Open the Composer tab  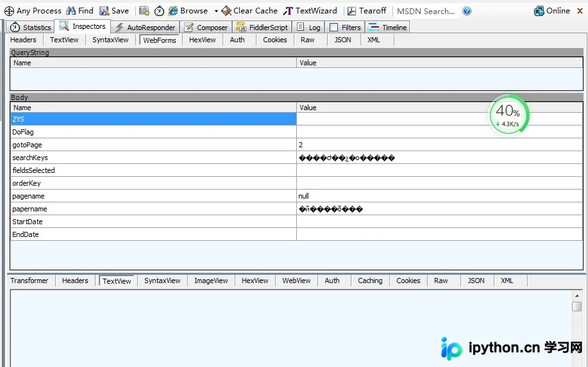click(x=206, y=28)
